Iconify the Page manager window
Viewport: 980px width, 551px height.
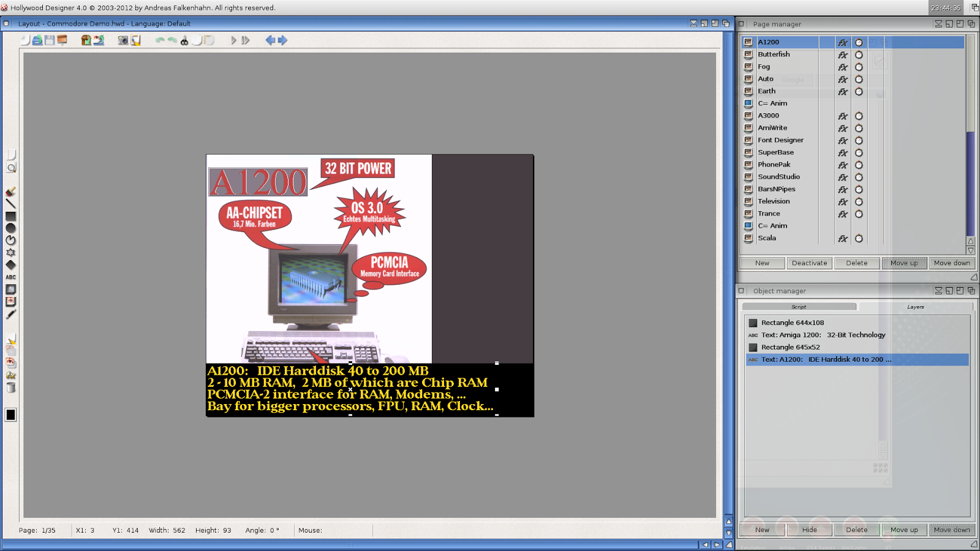tap(938, 24)
